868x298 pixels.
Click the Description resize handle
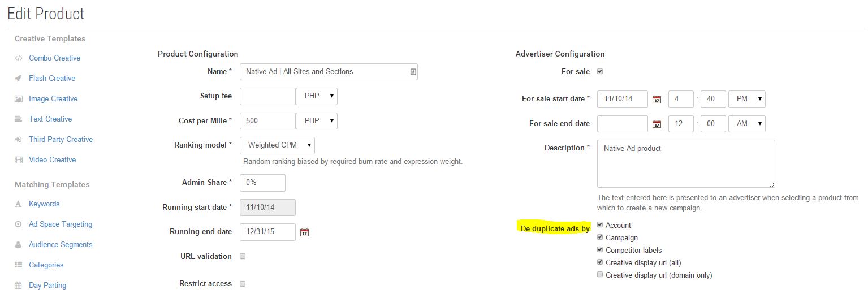pyautogui.click(x=772, y=184)
